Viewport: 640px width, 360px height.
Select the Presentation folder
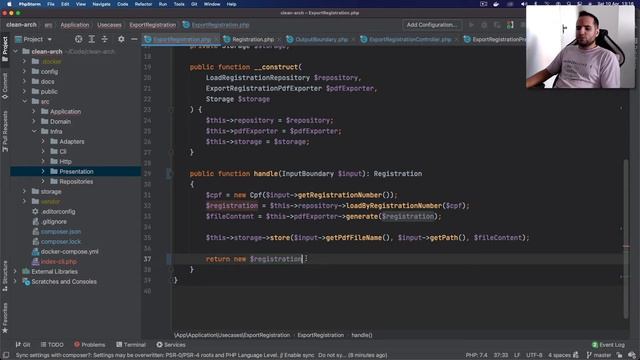coord(76,171)
